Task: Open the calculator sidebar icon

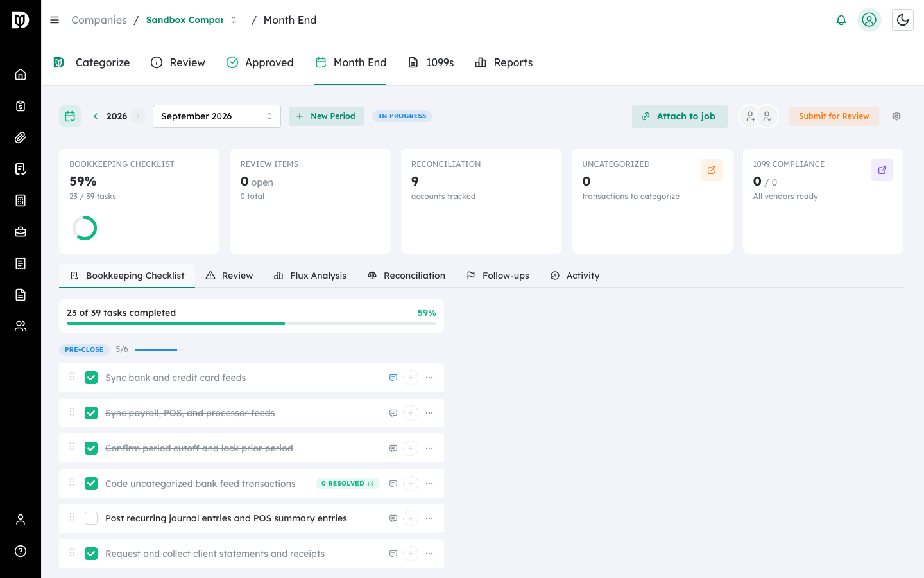Action: (x=21, y=200)
